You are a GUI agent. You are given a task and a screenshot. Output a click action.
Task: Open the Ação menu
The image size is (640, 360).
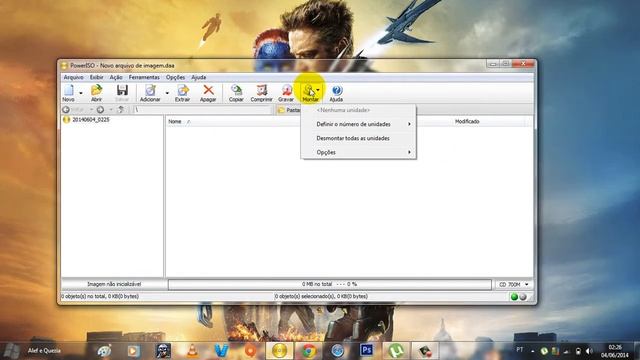click(116, 77)
